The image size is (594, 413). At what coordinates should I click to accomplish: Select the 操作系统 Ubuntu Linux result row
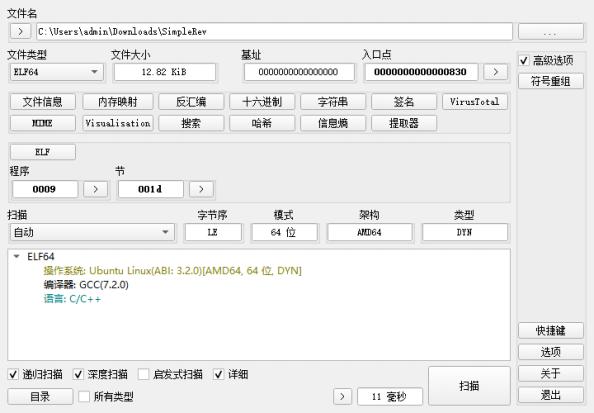coord(173,271)
